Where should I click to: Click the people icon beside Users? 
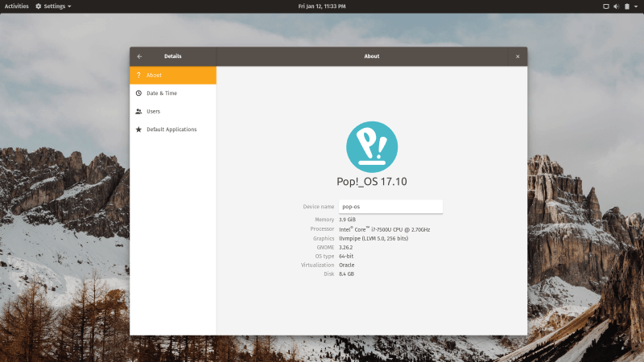pyautogui.click(x=138, y=111)
